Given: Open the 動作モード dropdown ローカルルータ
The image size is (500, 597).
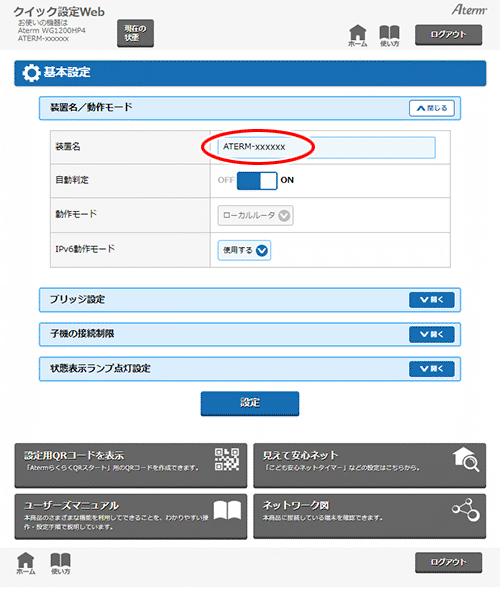Looking at the screenshot, I should (256, 215).
